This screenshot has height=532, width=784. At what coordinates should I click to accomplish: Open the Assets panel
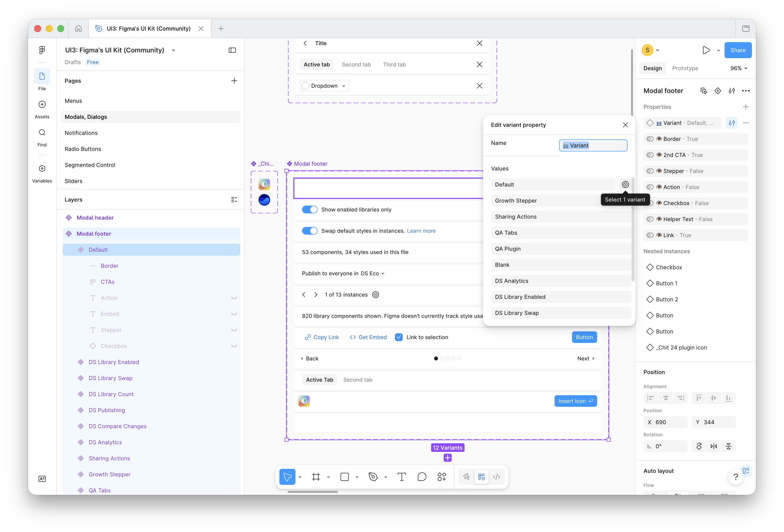point(42,105)
